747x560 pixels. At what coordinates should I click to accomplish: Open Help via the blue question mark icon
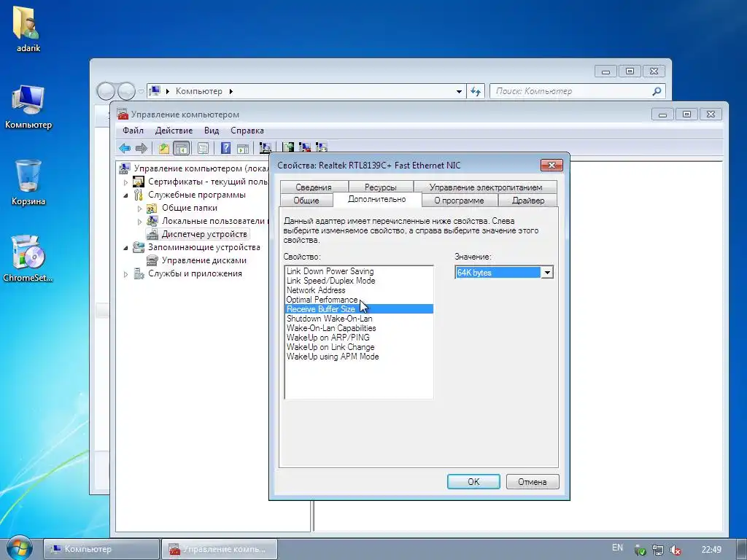(225, 148)
